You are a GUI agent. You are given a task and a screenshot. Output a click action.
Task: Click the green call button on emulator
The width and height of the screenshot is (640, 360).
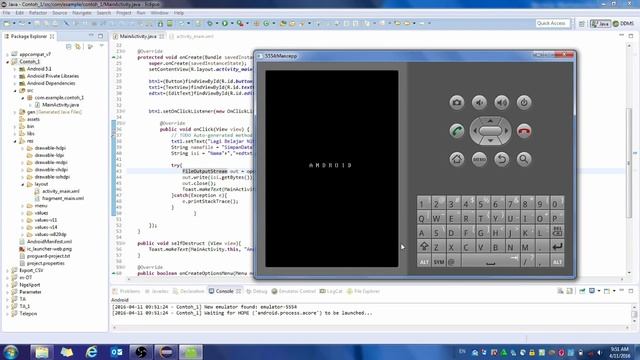click(457, 131)
